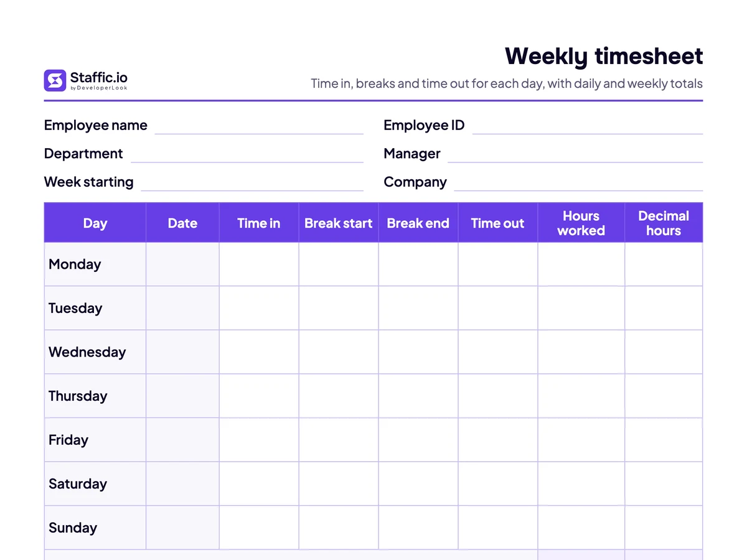Click the Thursday Time in cell

pyautogui.click(x=259, y=396)
